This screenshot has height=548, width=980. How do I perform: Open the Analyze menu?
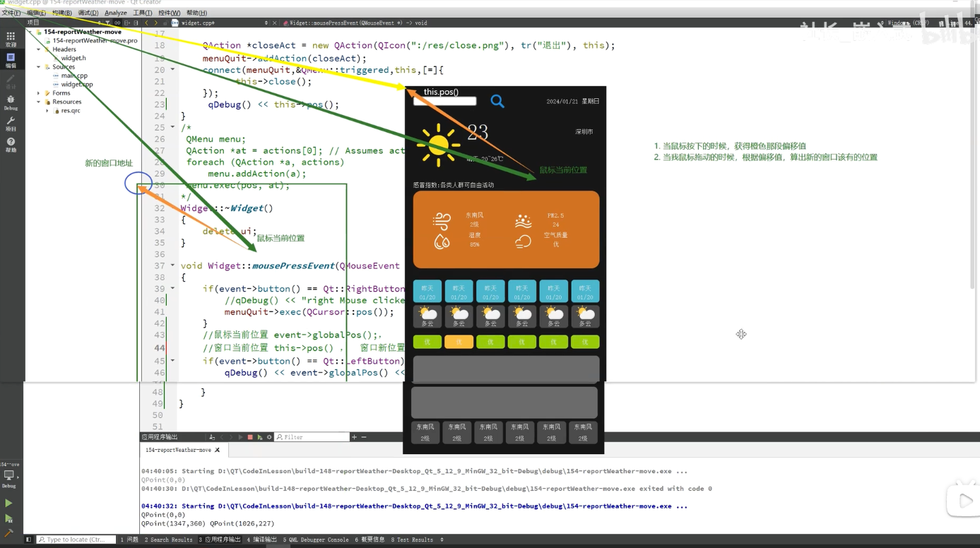tap(115, 13)
